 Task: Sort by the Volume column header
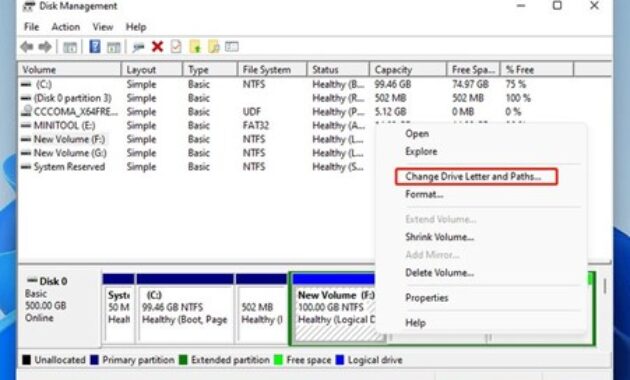click(x=69, y=69)
